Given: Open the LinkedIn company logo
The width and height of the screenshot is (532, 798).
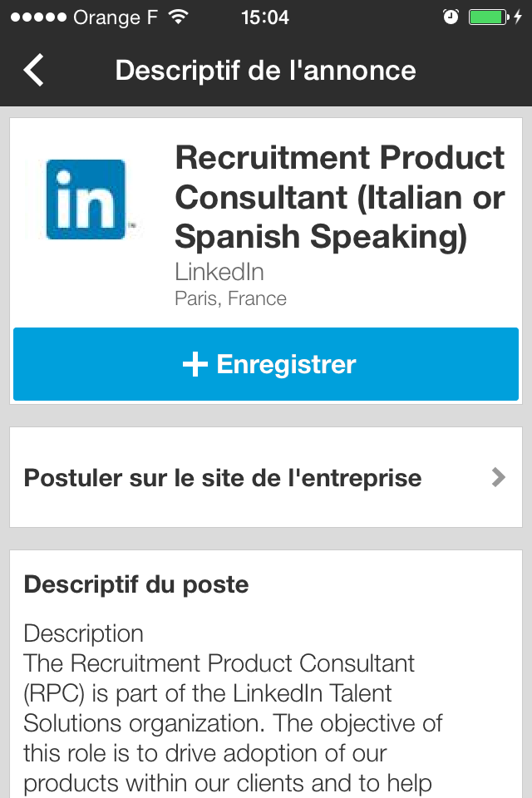Looking at the screenshot, I should point(85,199).
